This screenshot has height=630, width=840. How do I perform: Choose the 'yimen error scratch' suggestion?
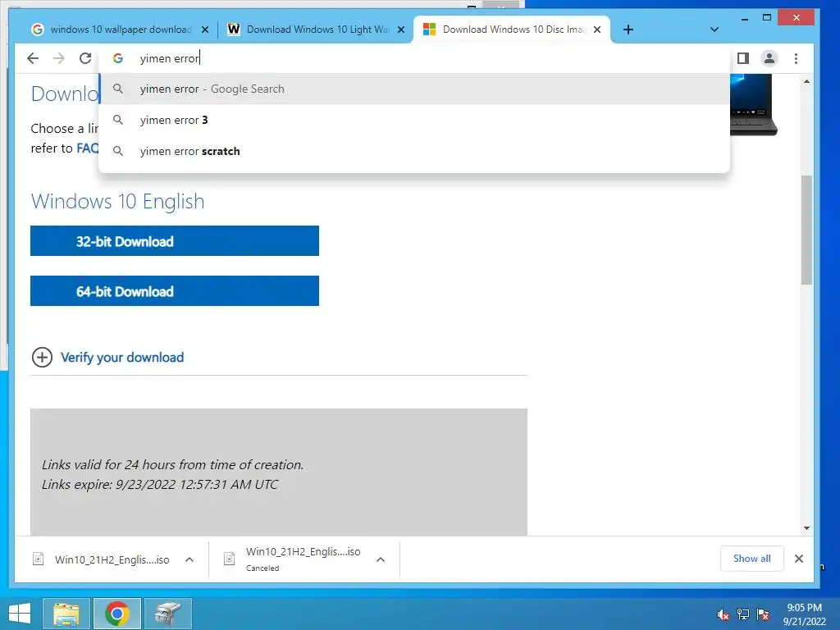(x=414, y=151)
